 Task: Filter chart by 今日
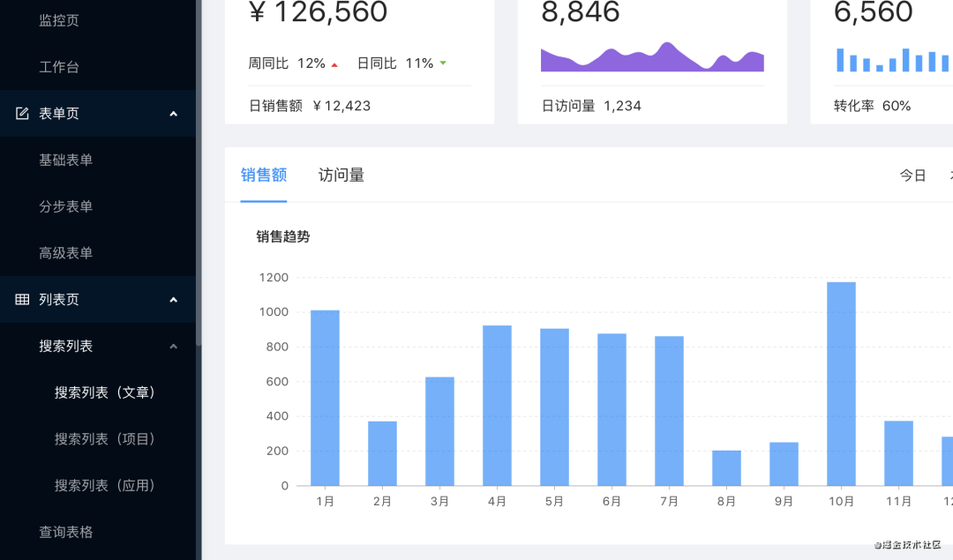[912, 175]
